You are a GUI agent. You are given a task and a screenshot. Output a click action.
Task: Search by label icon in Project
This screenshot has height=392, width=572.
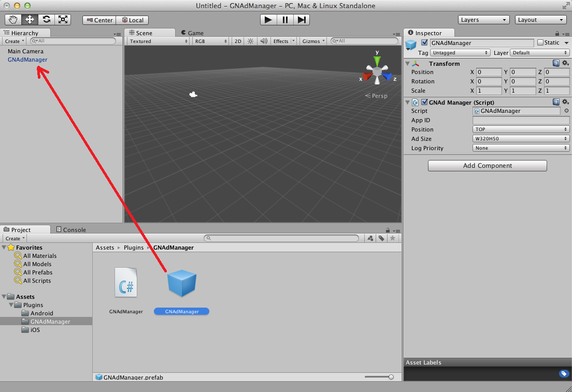[x=381, y=238]
